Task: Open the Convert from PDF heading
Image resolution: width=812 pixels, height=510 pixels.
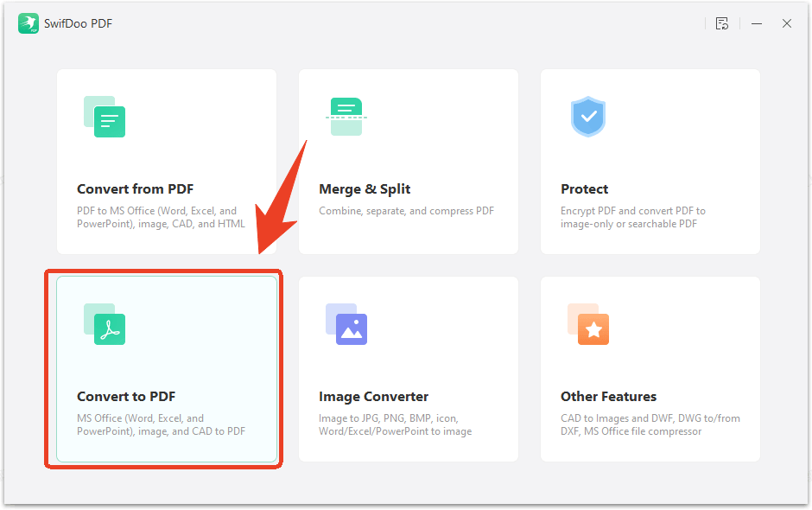Action: (135, 189)
